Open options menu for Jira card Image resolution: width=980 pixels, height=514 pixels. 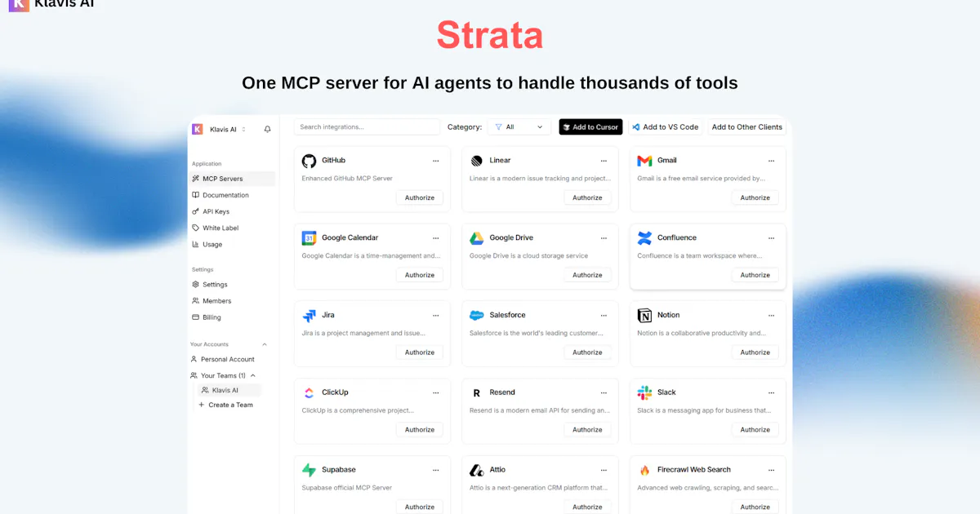pyautogui.click(x=436, y=316)
